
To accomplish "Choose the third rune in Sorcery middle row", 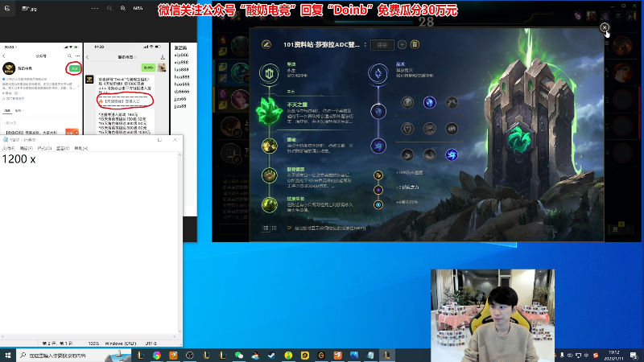I will pyautogui.click(x=452, y=129).
